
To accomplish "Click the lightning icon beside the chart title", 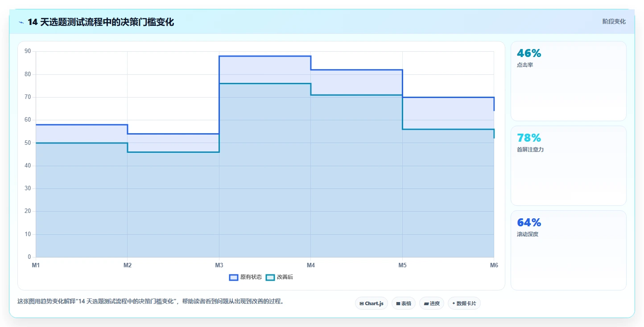I will pos(21,22).
